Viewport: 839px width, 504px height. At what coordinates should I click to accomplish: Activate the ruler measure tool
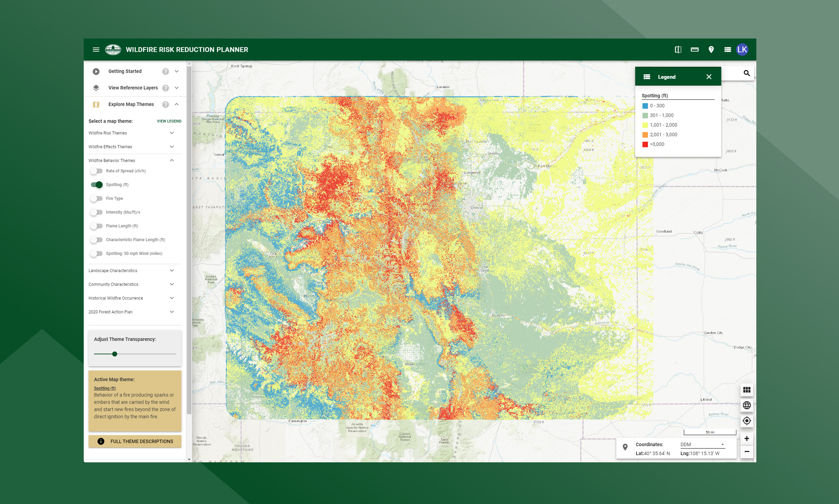(694, 50)
